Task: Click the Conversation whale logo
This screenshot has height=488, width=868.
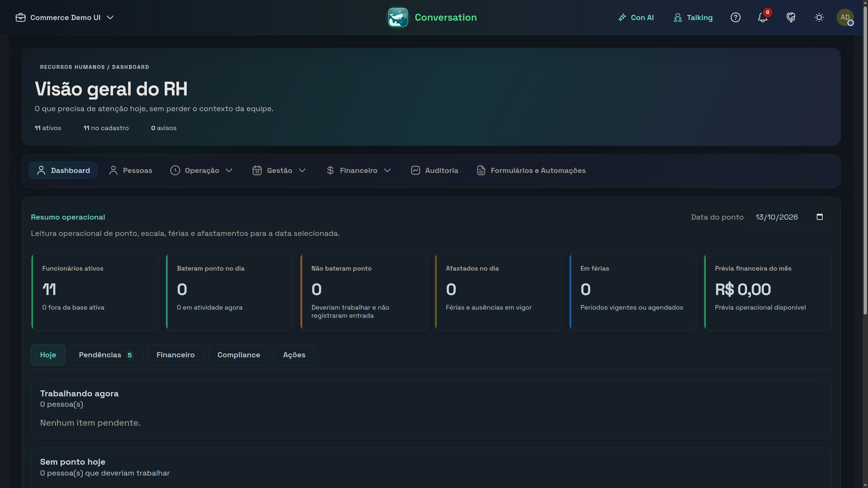Action: click(398, 18)
